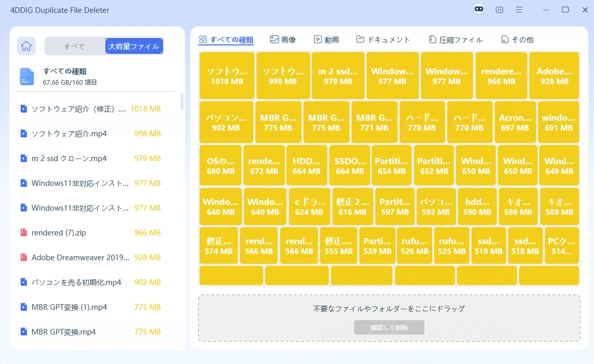
Task: Click the rufu... 525 MB tile
Action: (452, 245)
